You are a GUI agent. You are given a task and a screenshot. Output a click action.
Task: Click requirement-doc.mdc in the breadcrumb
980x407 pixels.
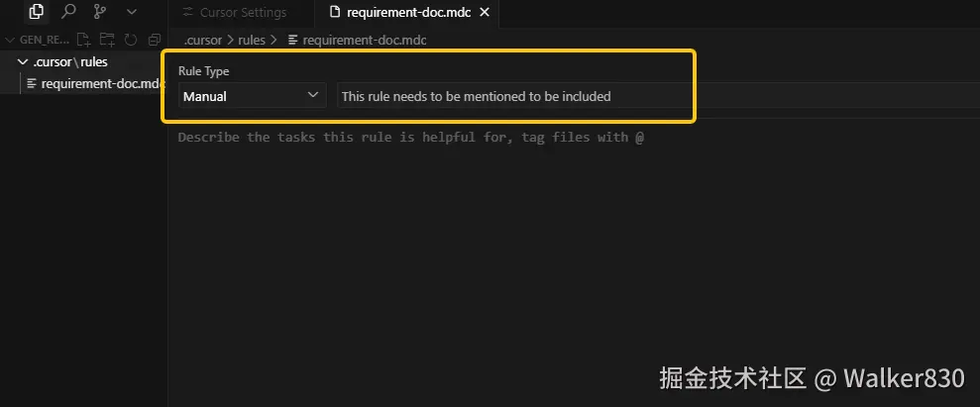coord(364,40)
